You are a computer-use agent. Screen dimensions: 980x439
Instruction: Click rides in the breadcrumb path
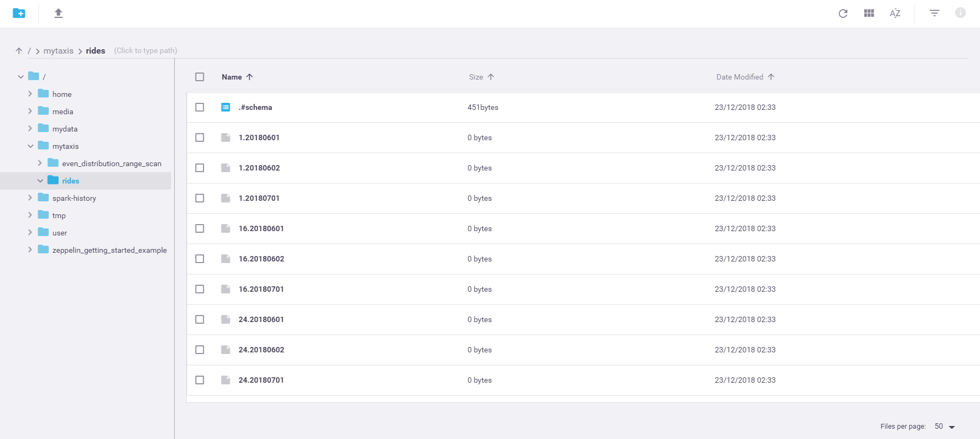point(95,51)
